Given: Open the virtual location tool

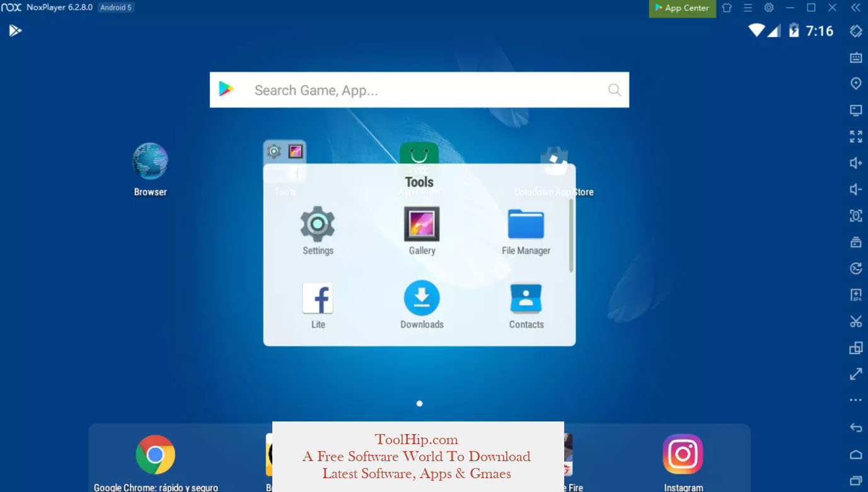Looking at the screenshot, I should click(x=855, y=84).
